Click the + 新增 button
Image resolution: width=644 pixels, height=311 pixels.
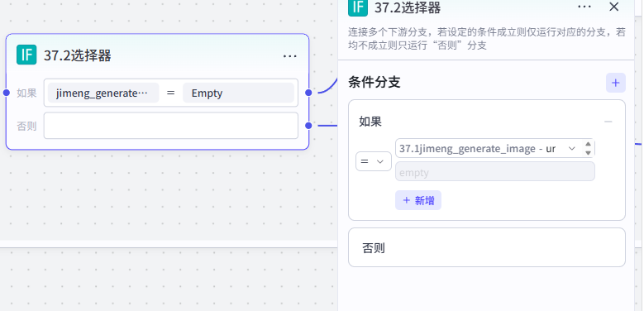pos(418,200)
